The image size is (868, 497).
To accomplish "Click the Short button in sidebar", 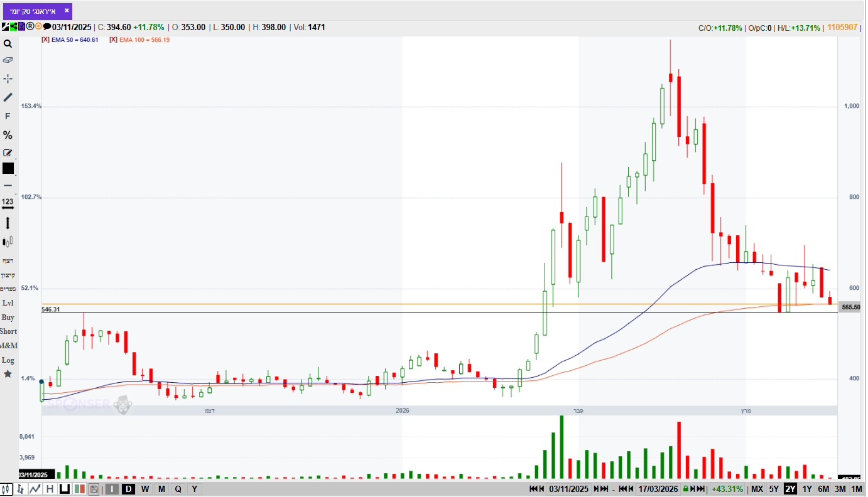I will (8, 331).
